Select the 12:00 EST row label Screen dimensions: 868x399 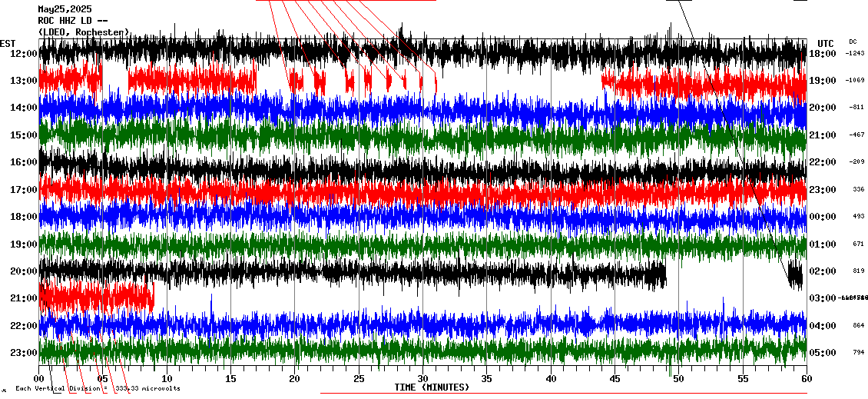tap(23, 53)
